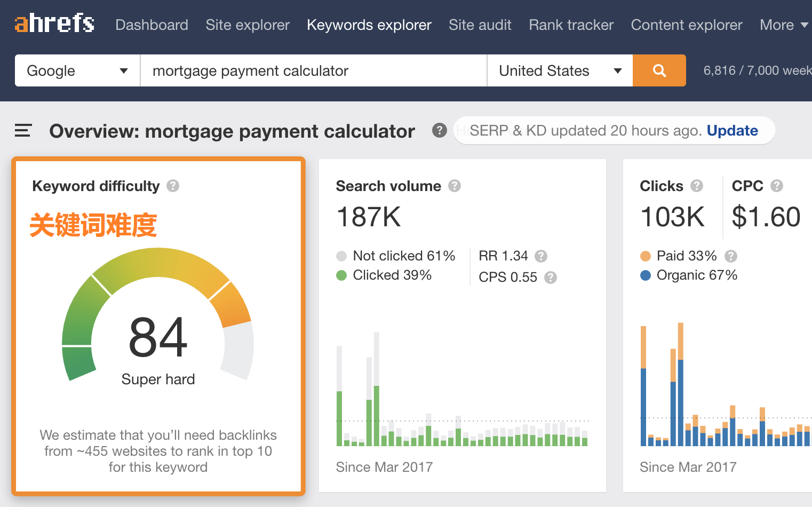This screenshot has height=507, width=812.
Task: View the CPC metric explanation icon
Action: click(777, 186)
